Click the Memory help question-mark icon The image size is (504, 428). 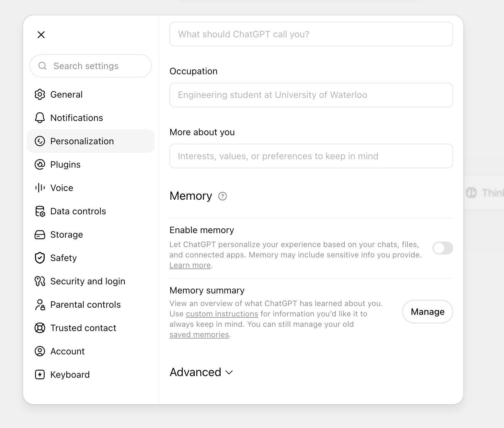[223, 196]
